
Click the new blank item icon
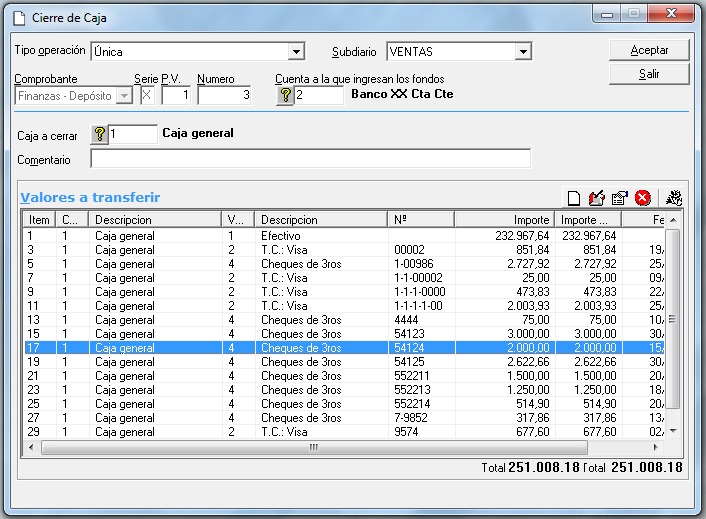[575, 198]
